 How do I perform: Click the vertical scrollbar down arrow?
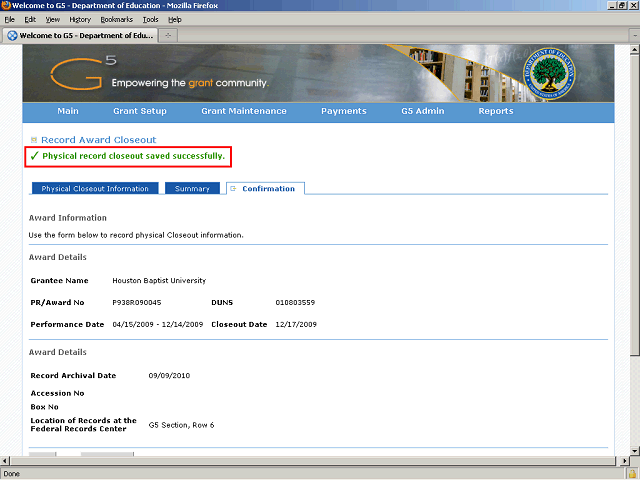[x=634, y=451]
